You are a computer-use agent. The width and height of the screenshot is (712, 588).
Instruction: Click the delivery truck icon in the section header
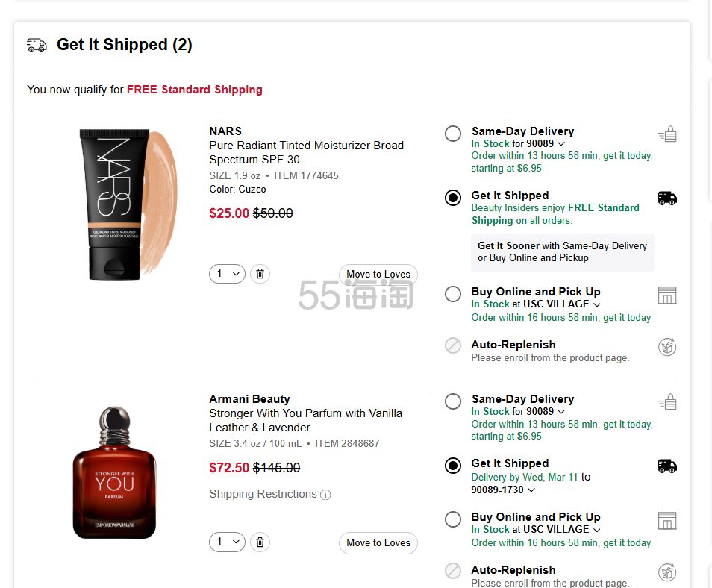click(x=37, y=45)
